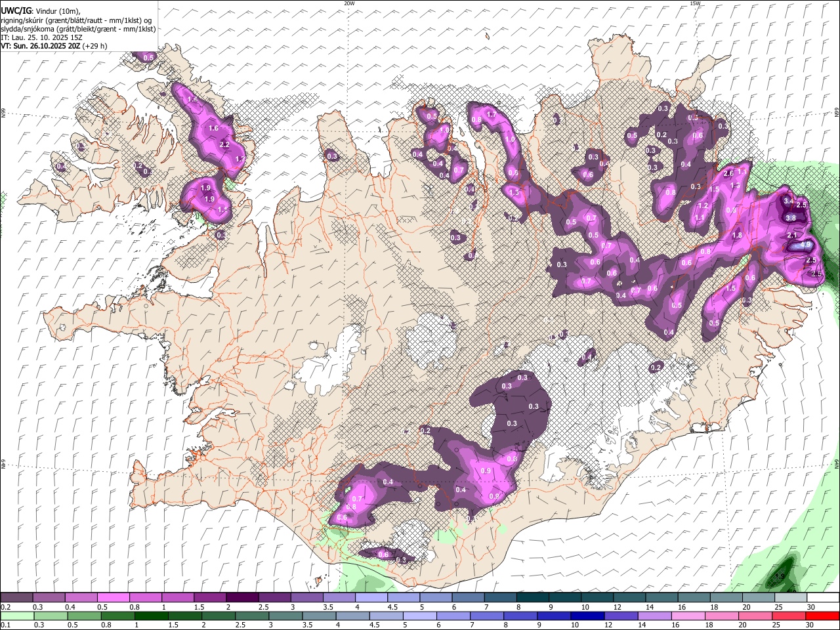
Task: Click the bright pink 0.5 swatch in snow legend
Action: tap(114, 598)
